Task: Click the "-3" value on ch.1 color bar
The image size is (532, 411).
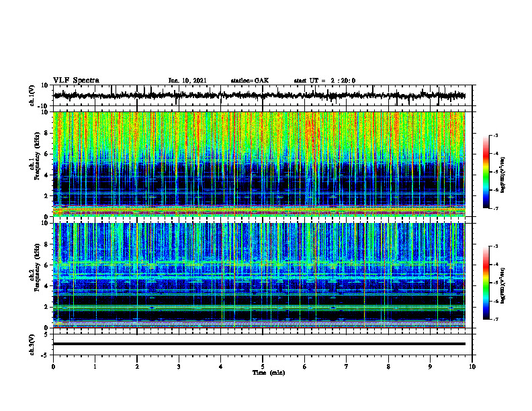Action: pos(495,135)
